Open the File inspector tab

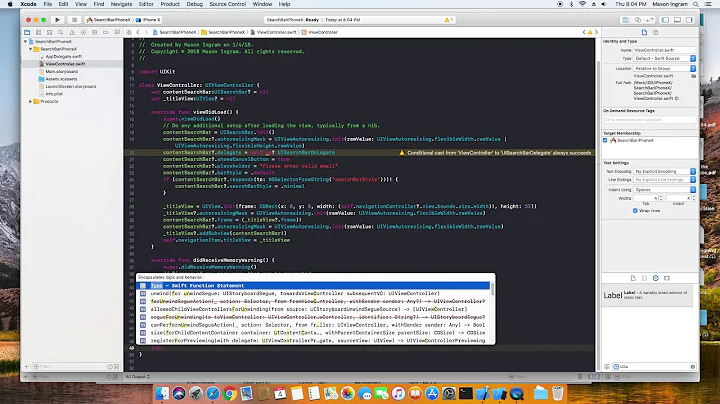coord(644,32)
